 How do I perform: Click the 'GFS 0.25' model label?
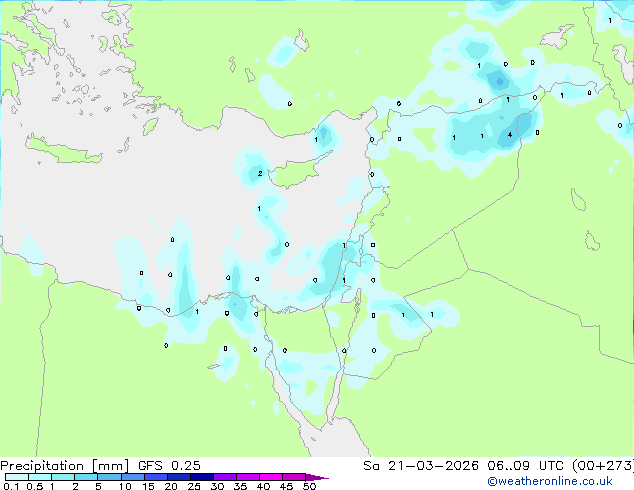click(x=169, y=466)
